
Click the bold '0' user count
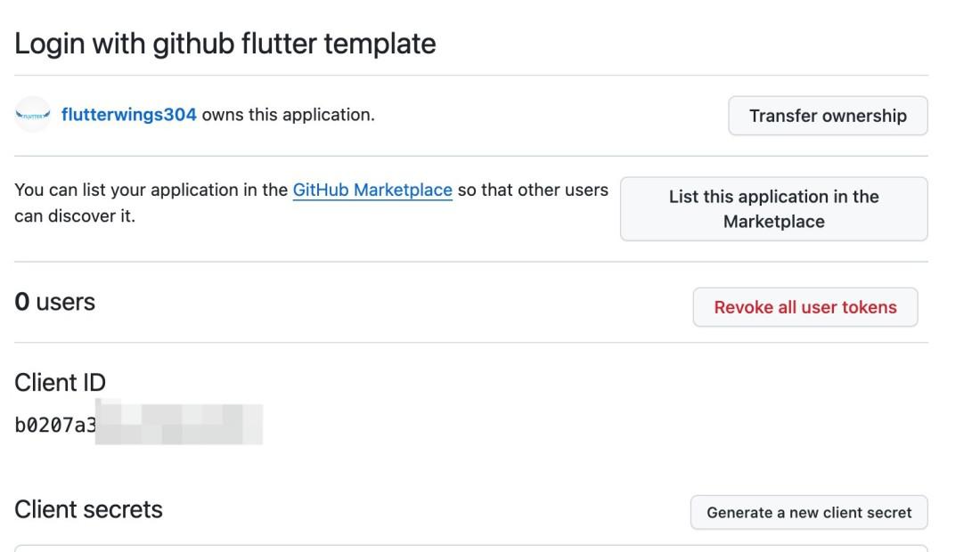click(21, 302)
